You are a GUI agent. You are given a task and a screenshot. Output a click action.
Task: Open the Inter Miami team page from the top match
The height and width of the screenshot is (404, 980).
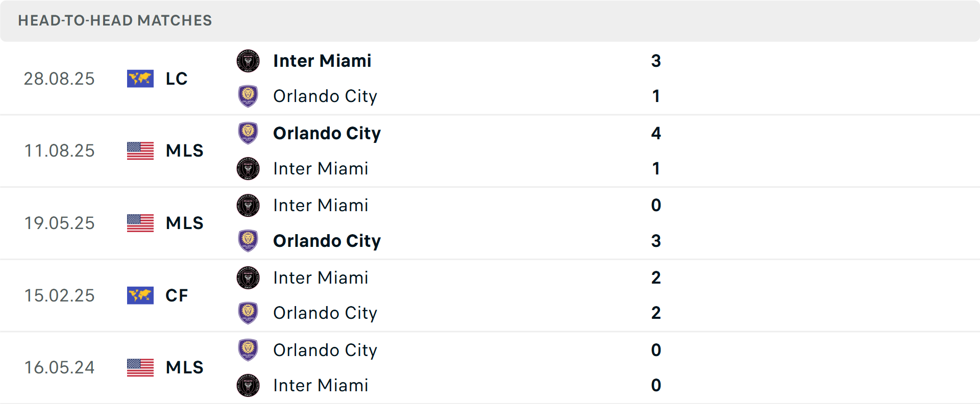coord(322,61)
